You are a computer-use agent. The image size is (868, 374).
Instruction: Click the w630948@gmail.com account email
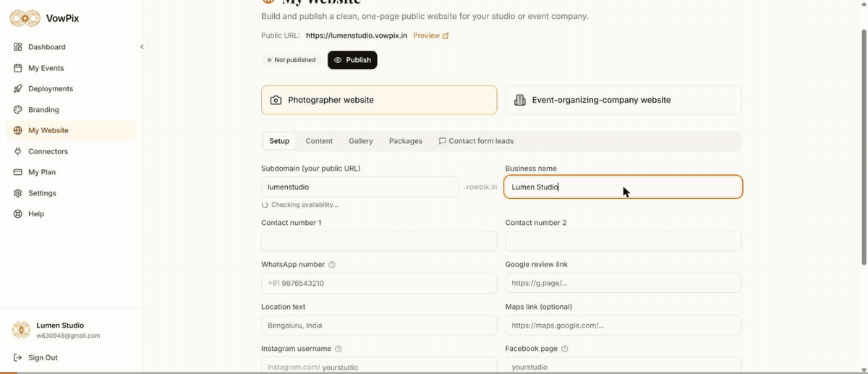[68, 336]
